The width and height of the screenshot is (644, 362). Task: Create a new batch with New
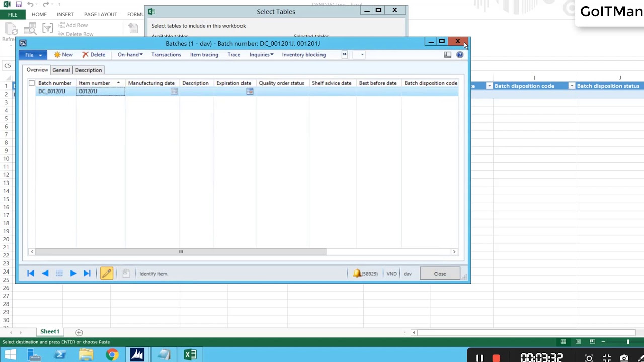point(63,55)
